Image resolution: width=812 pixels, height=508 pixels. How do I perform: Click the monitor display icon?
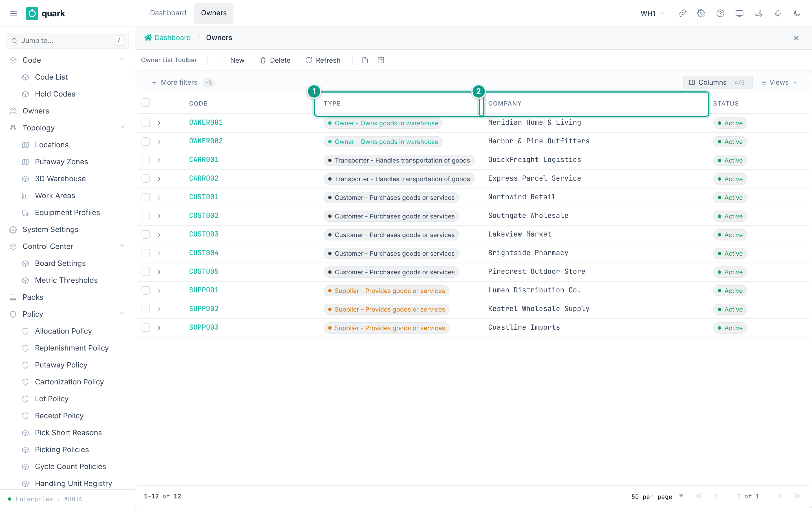coord(739,14)
